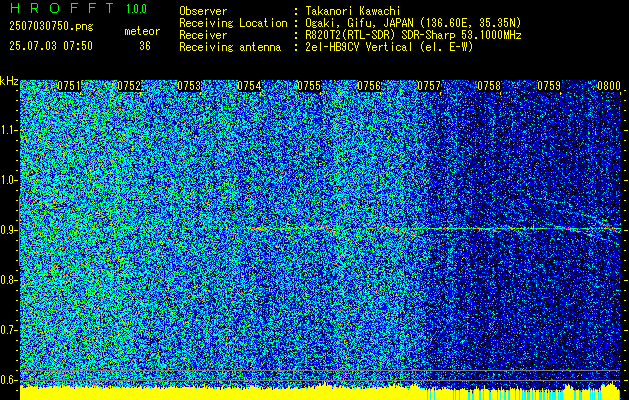Click the 0.6 frequency axis label

pos(9,380)
